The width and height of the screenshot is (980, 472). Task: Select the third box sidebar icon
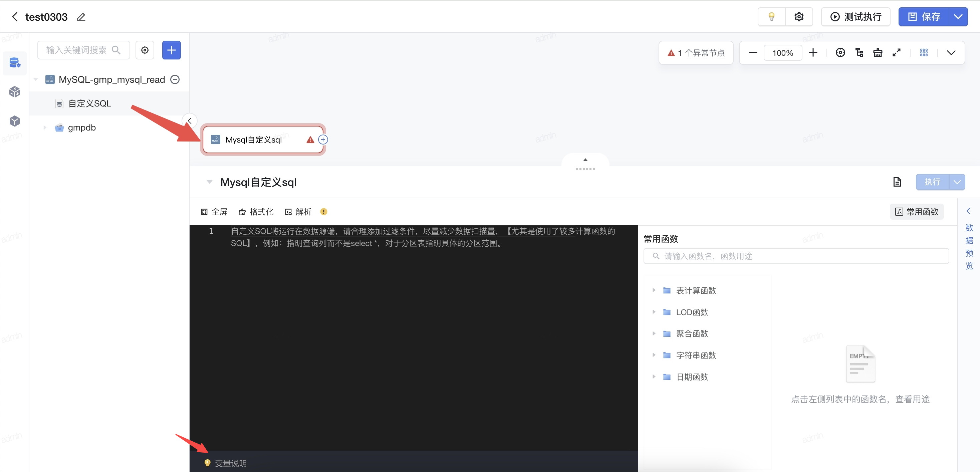[14, 121]
